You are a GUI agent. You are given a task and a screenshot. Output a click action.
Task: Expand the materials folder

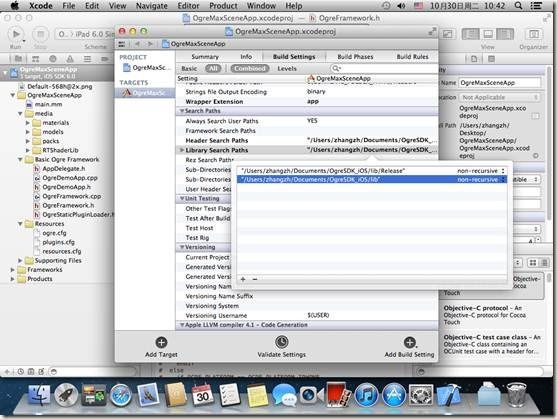28,123
